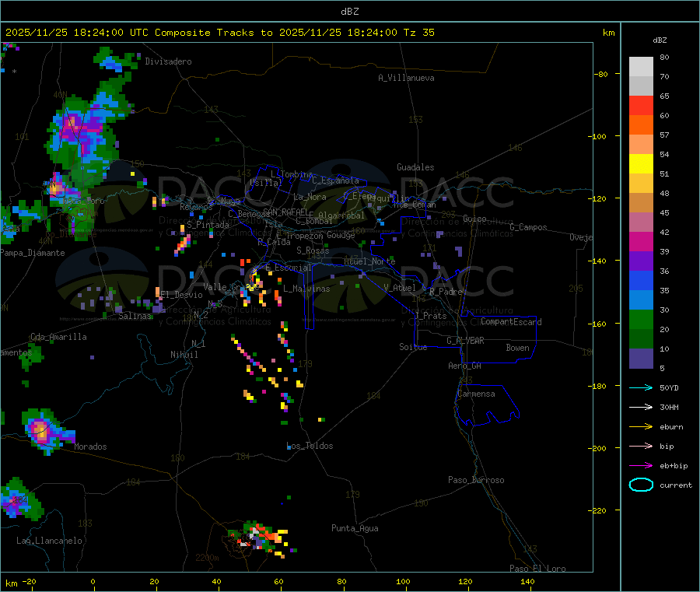This screenshot has width=700, height=592.
Task: Click the 'Divisadero' map label
Action: click(168, 61)
